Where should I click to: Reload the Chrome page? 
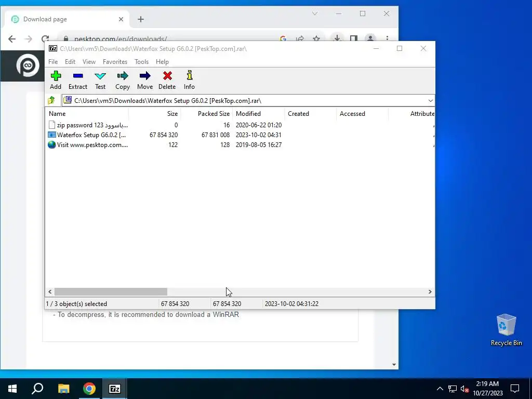(45, 39)
